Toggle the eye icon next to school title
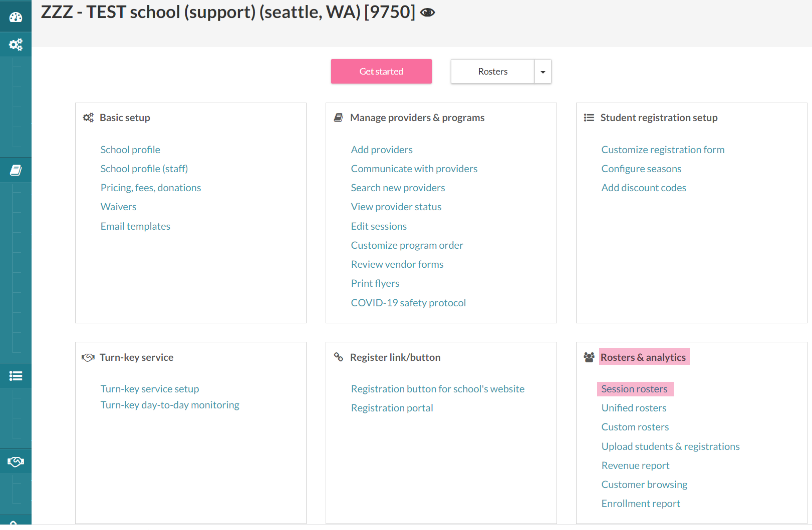The image size is (812, 530). coord(427,13)
